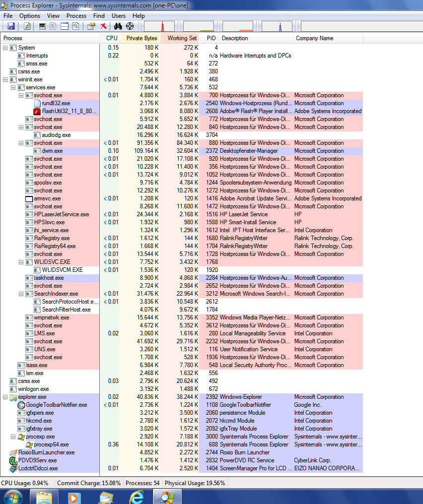Open Properties via the toolbar icon
The image size is (423, 504).
[x=91, y=26]
